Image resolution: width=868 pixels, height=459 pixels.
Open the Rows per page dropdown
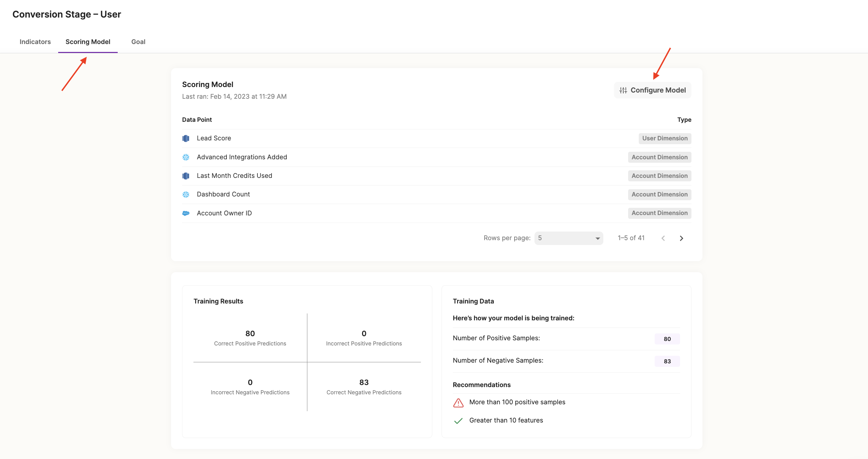coord(568,238)
